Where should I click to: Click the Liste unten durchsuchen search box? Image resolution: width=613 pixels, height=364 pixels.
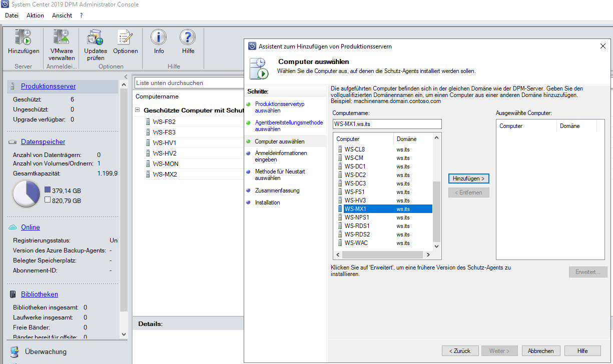coord(189,83)
